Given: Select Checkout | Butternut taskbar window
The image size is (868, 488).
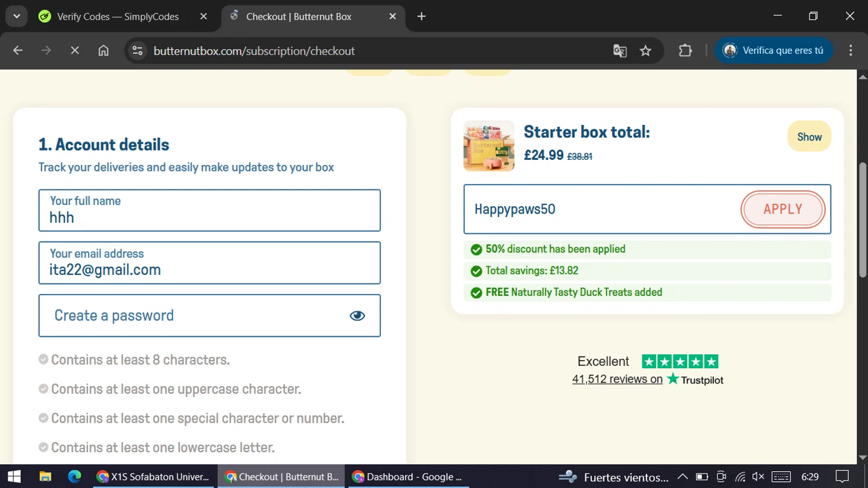Looking at the screenshot, I should (281, 476).
